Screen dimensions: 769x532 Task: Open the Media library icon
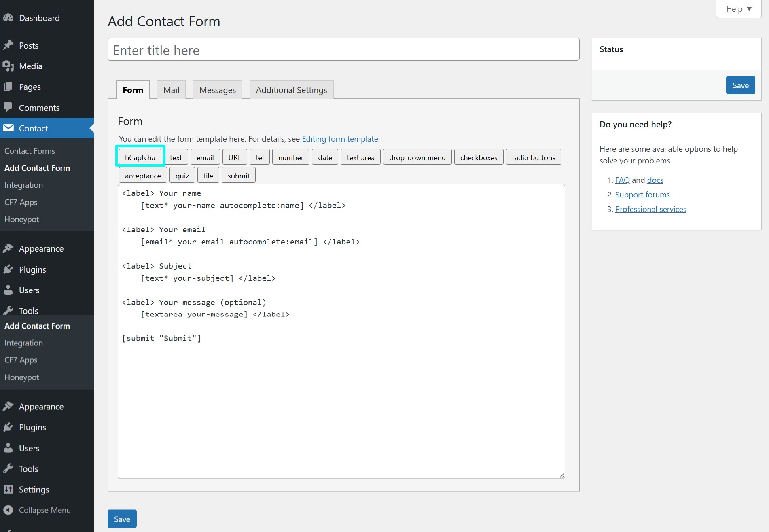[x=9, y=66]
